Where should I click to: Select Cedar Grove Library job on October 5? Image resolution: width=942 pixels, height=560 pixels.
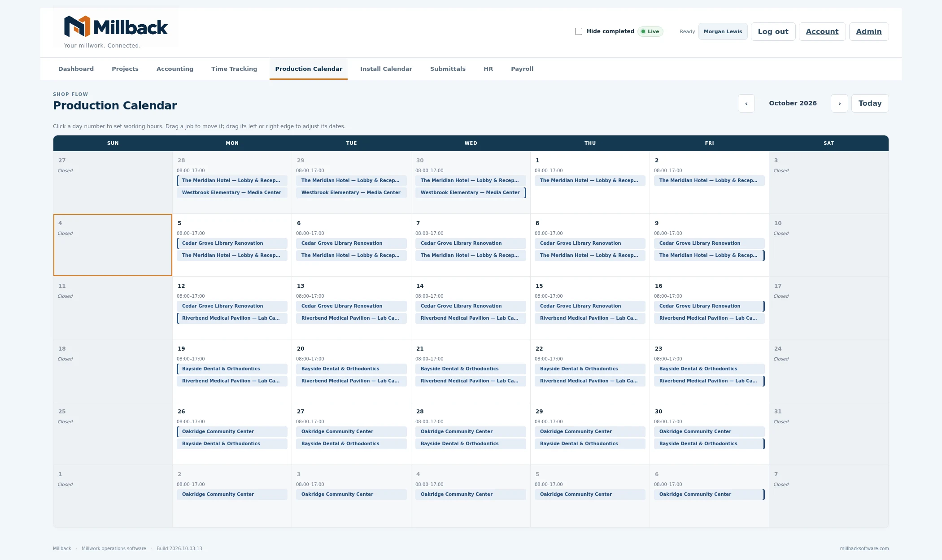(232, 243)
